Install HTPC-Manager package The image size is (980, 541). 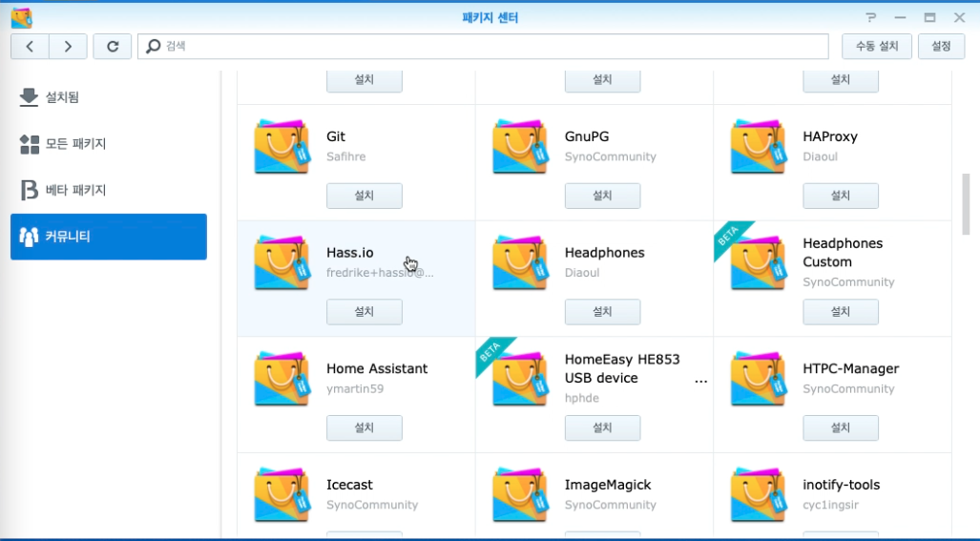(841, 427)
